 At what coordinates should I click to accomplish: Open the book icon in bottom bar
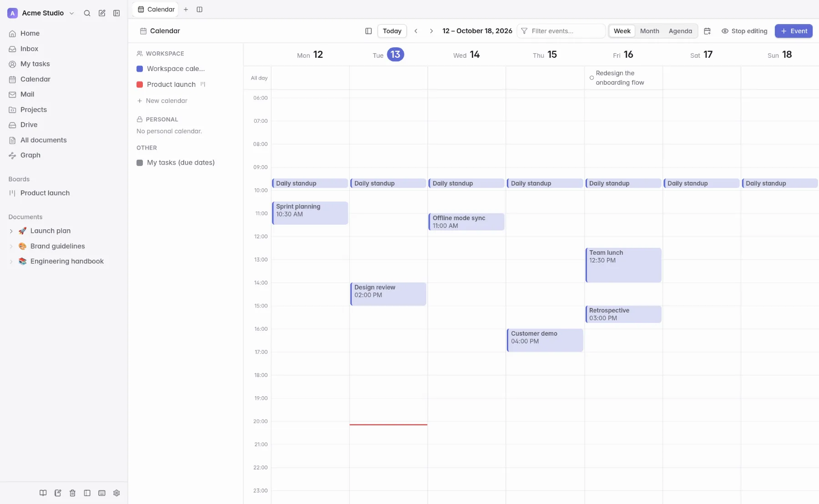(43, 493)
